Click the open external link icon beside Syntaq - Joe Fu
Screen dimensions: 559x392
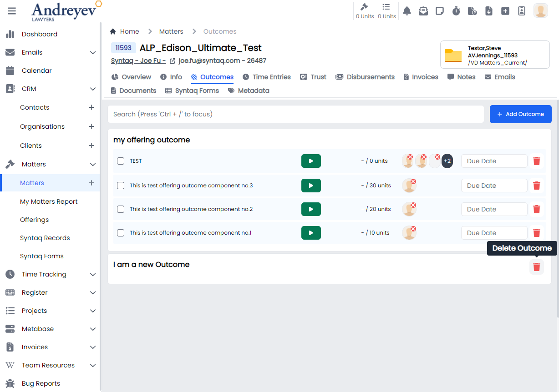(173, 61)
